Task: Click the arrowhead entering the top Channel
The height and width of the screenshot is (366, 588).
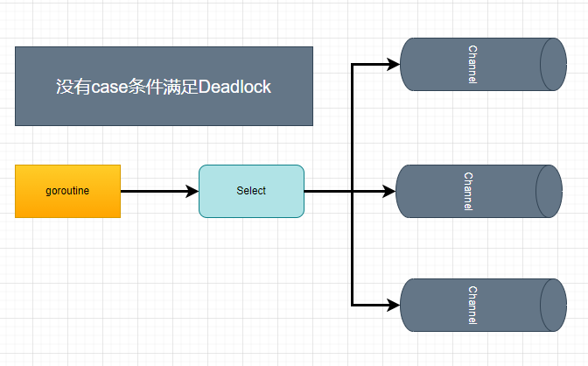Action: 393,64
